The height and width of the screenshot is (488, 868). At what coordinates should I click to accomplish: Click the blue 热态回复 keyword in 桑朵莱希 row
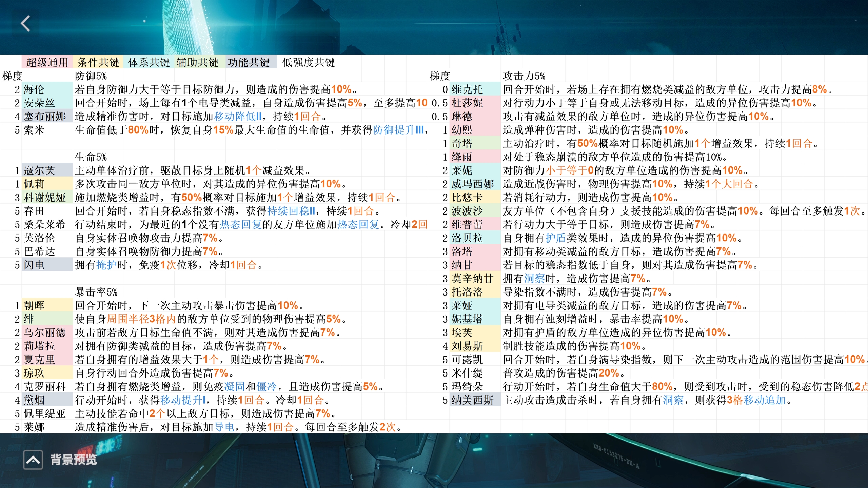coord(241,224)
